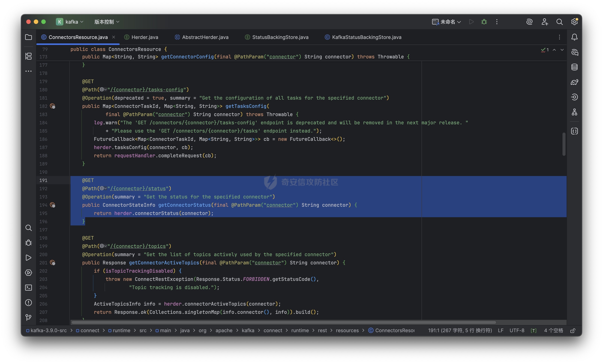The height and width of the screenshot is (364, 603).
Task: Open URL globe dropdown on tasks-config path
Action: pyautogui.click(x=103, y=90)
